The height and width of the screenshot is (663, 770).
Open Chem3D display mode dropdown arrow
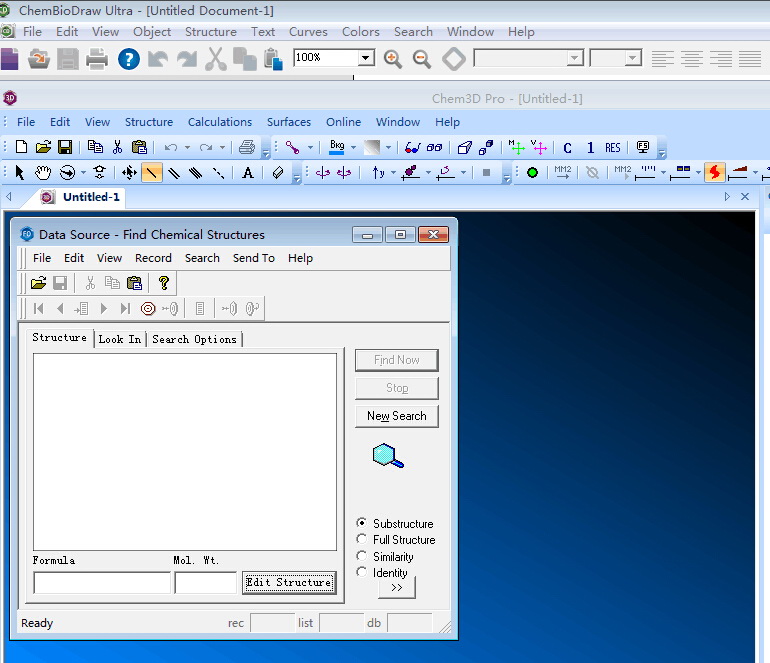310,147
